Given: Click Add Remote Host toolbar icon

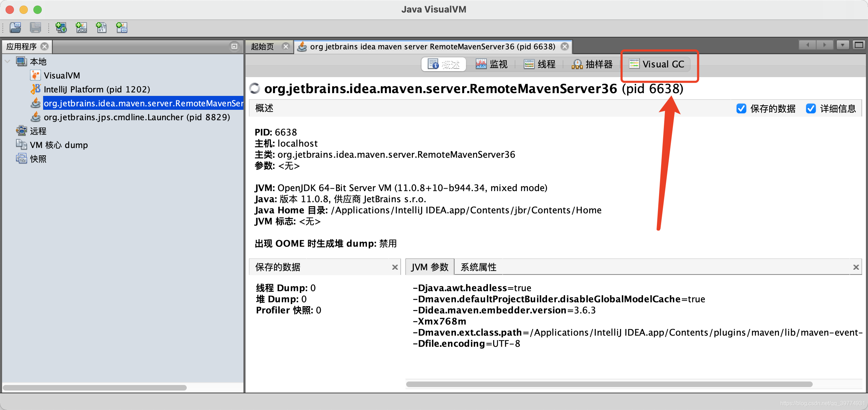Looking at the screenshot, I should pos(61,27).
